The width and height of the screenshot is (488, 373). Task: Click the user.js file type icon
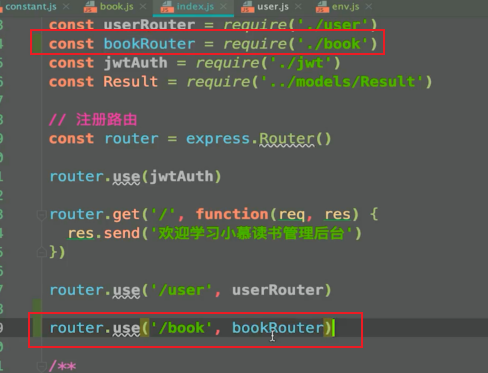tap(247, 7)
